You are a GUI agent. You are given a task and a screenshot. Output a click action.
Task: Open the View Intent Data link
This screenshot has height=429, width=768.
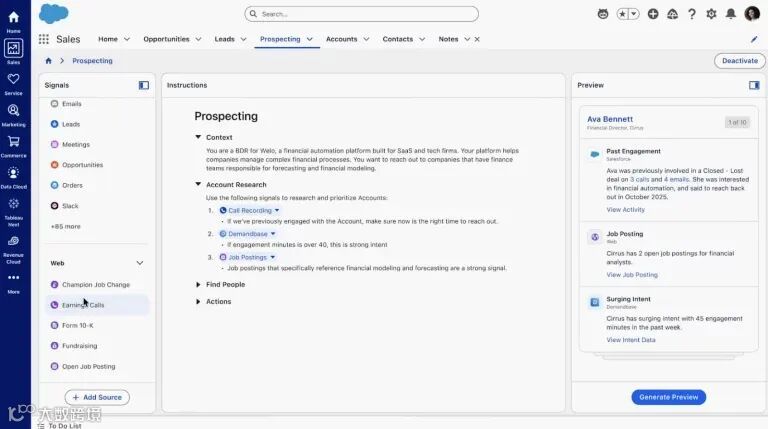point(631,340)
